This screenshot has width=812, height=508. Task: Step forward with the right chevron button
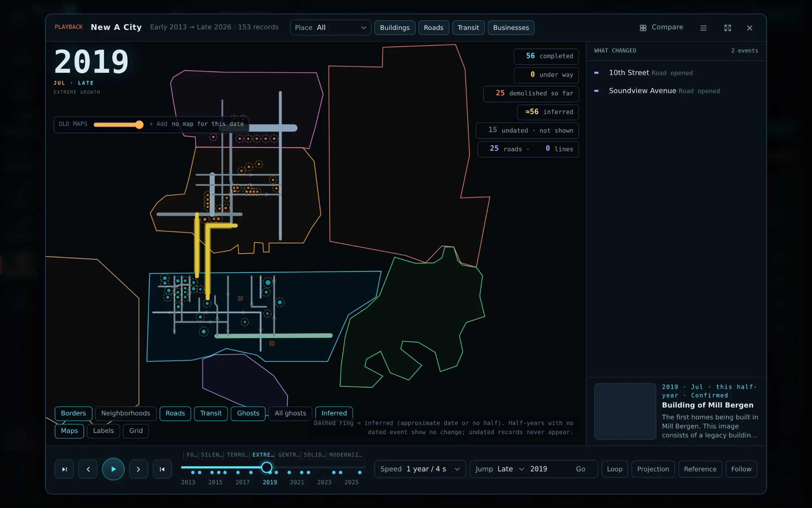pos(138,469)
